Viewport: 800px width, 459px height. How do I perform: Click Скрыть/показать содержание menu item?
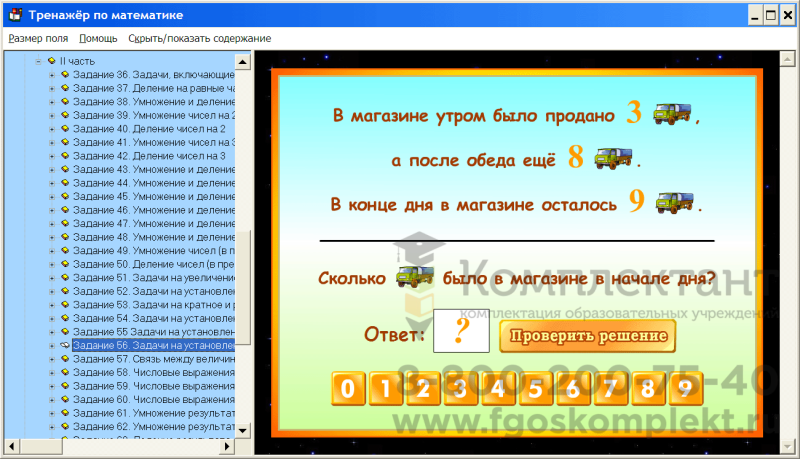click(199, 39)
